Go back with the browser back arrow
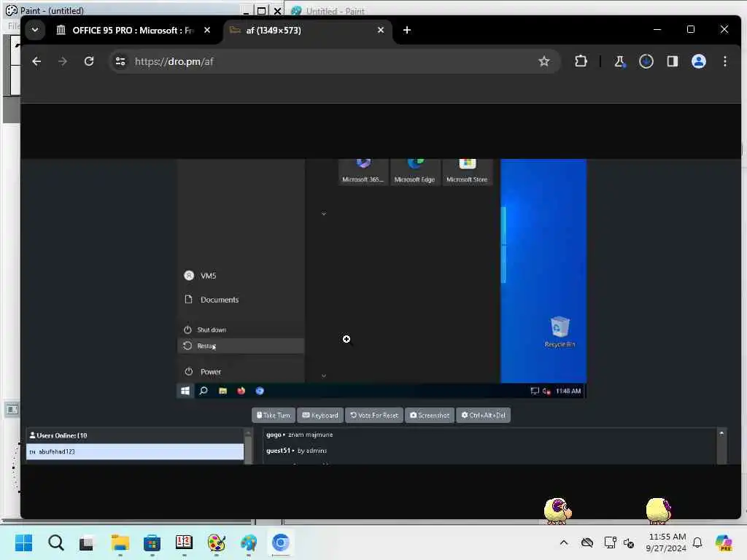The image size is (747, 560). click(36, 61)
